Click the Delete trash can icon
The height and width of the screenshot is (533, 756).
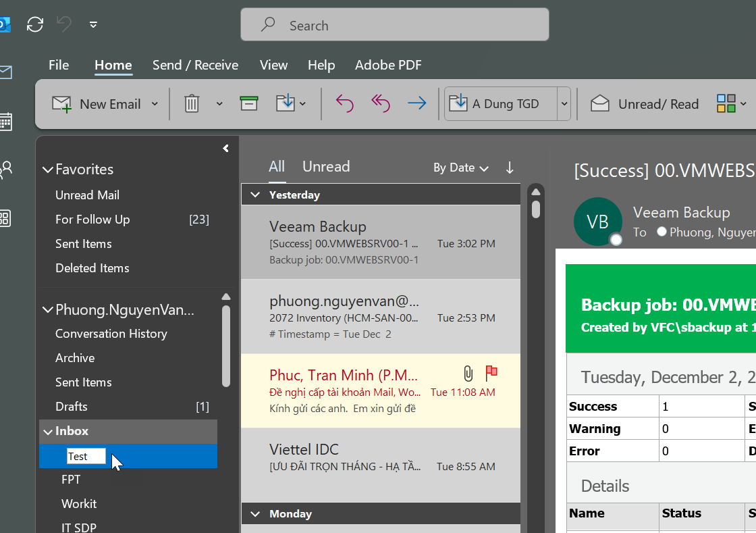tap(192, 104)
